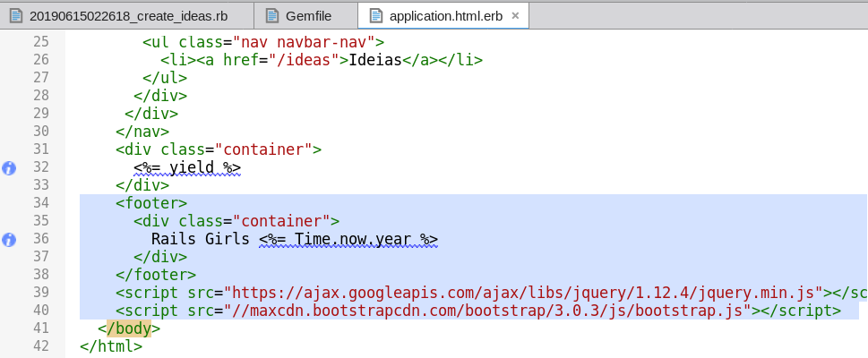Viewport: 868px width, 358px height.
Task: Click line number 42 in the gutter
Action: click(41, 346)
